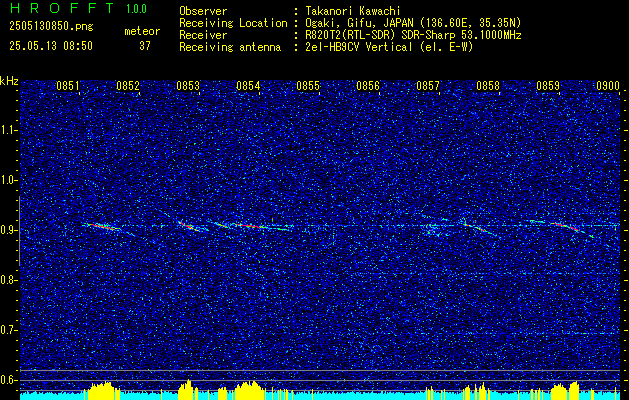Click the 0858 time marker
The width and height of the screenshot is (629, 400).
(488, 86)
